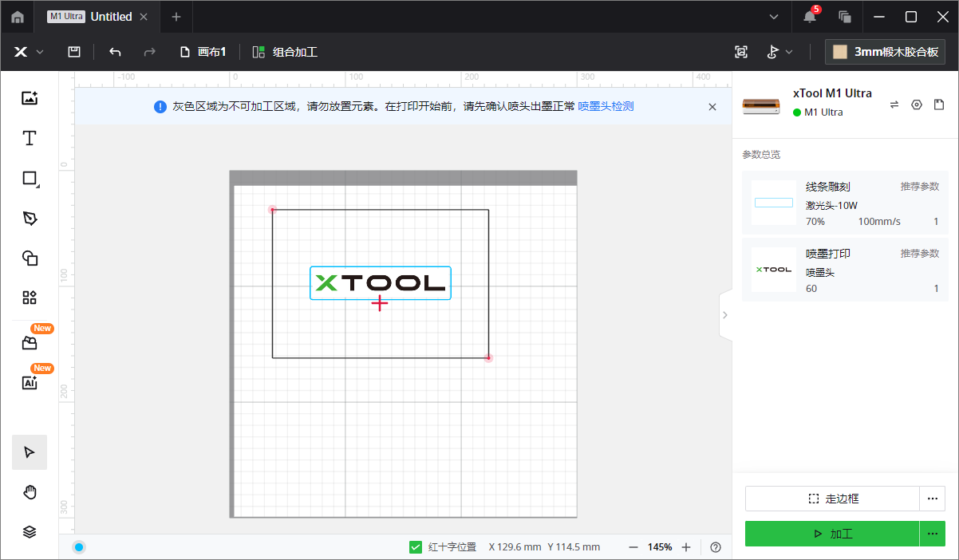Undo the last action

coord(115,52)
